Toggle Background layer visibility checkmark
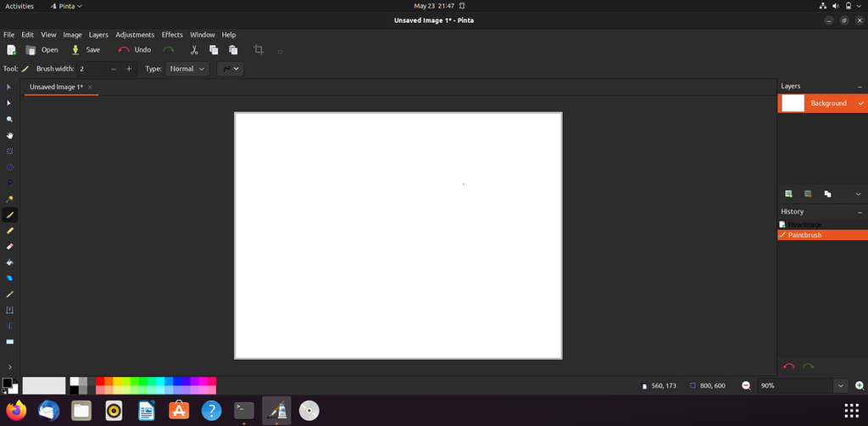Screen dimensions: 868x426 (861, 103)
